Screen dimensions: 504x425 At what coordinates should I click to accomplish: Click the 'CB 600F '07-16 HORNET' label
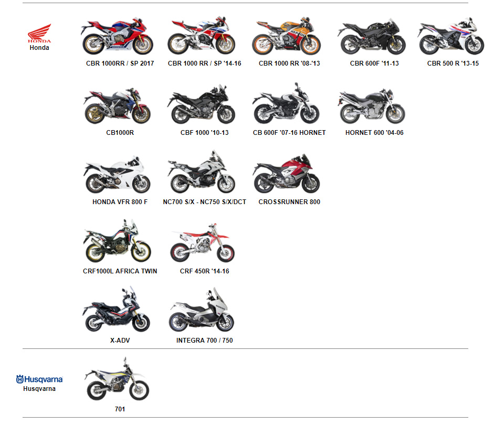(289, 132)
